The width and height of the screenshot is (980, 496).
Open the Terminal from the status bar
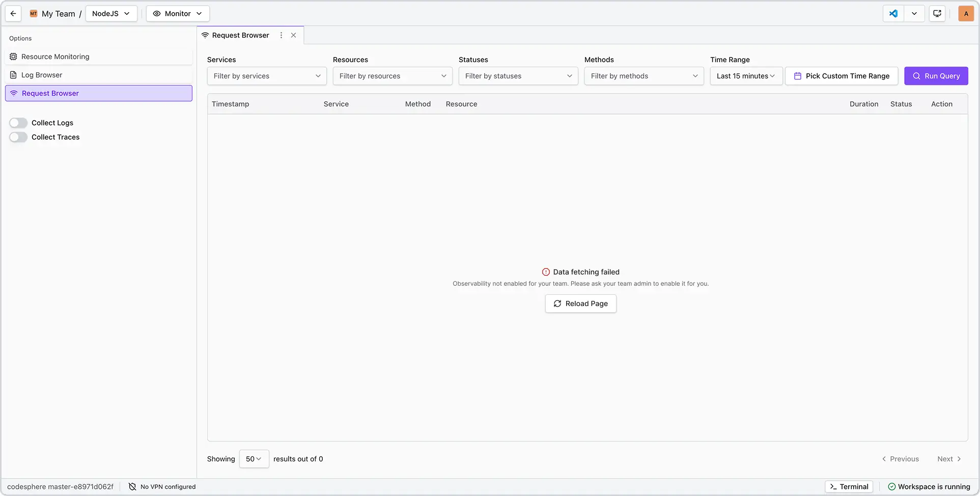tap(848, 486)
